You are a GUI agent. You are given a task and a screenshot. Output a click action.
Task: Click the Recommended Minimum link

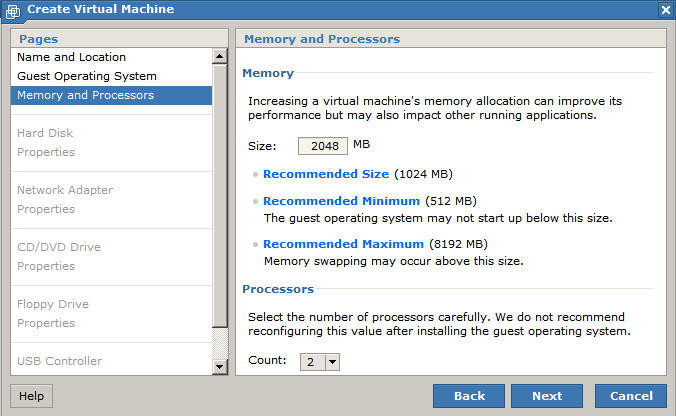341,201
